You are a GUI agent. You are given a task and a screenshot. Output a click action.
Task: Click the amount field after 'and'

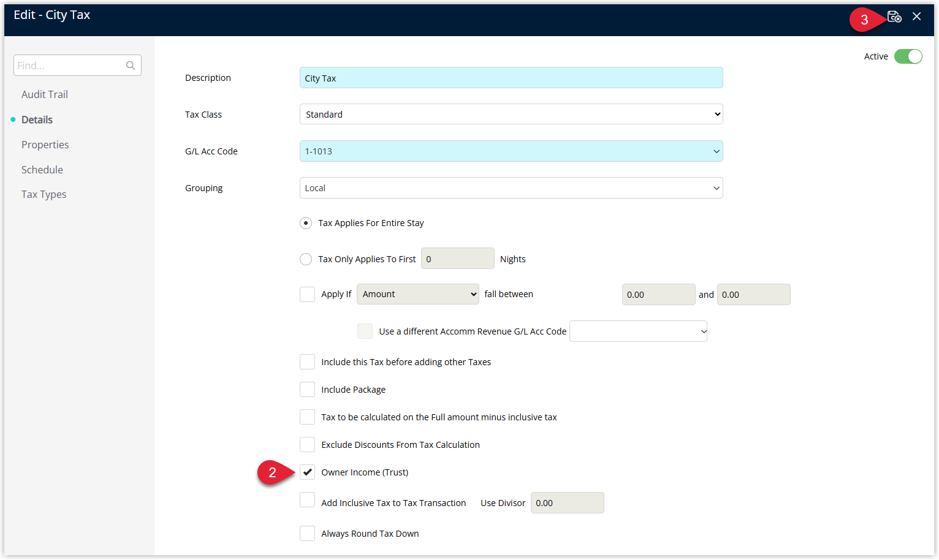tap(754, 295)
